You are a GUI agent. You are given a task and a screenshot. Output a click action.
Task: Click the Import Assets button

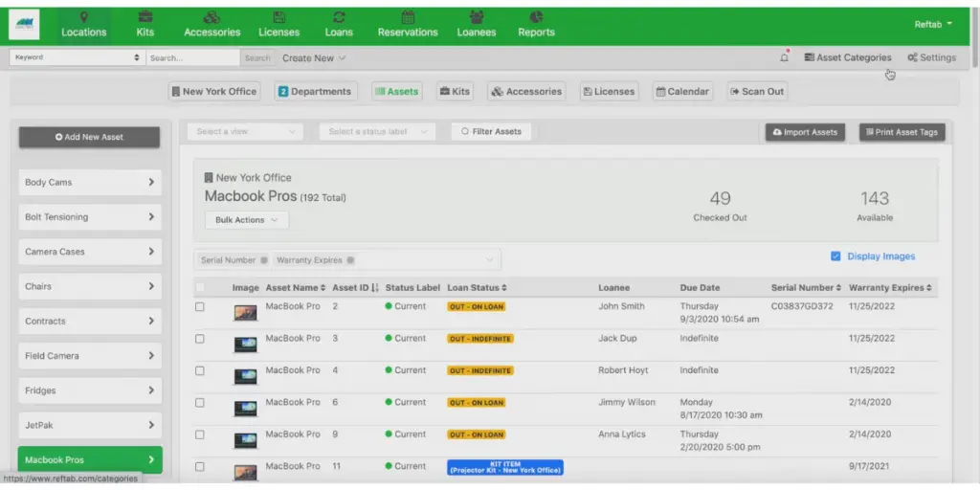pyautogui.click(x=805, y=132)
